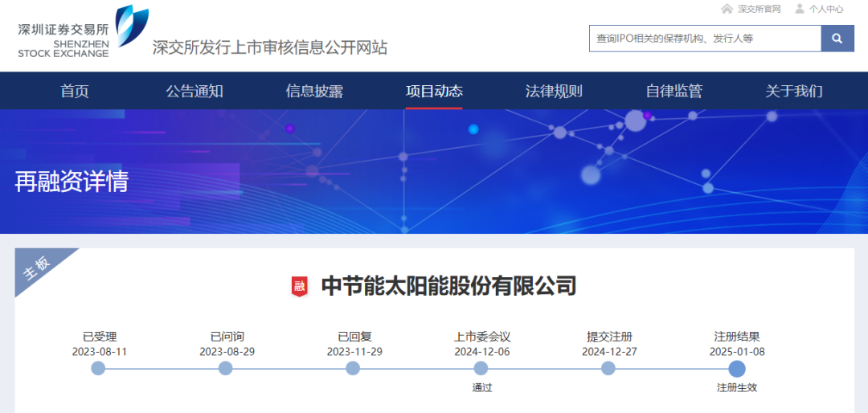Viewport: 868px width, 413px height.
Task: Open 公告通知 menu item
Action: 194,92
